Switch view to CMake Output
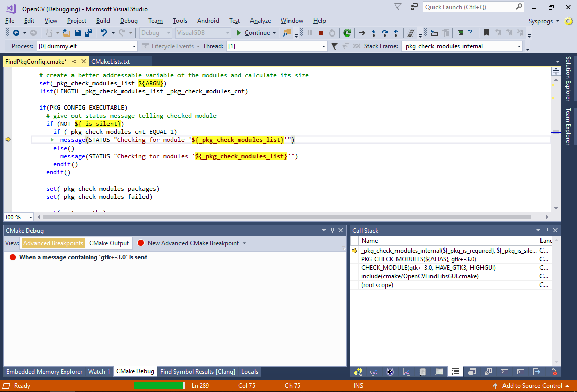Viewport: 577px width, 392px height. (x=109, y=243)
